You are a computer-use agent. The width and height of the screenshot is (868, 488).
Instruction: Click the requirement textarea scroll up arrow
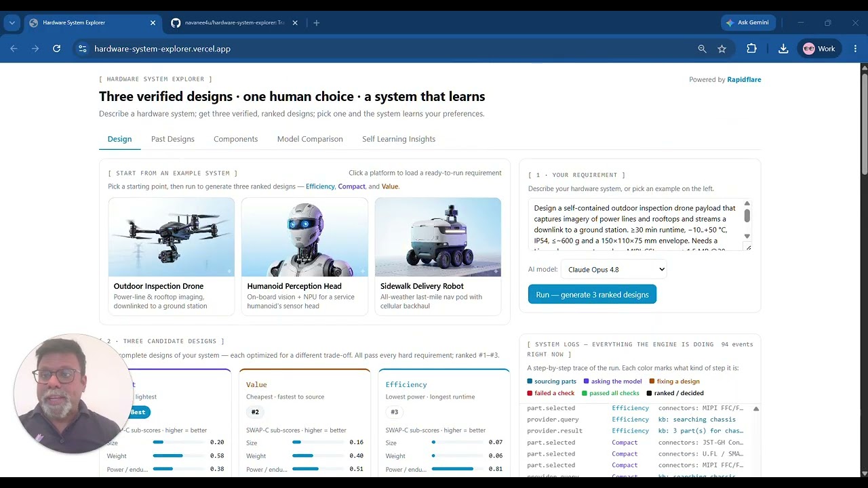tap(747, 203)
